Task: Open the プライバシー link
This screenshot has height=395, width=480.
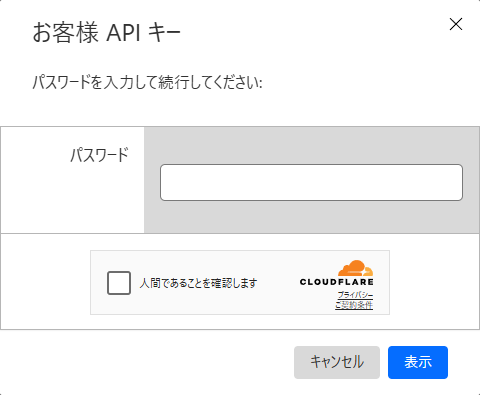Action: pos(355,295)
